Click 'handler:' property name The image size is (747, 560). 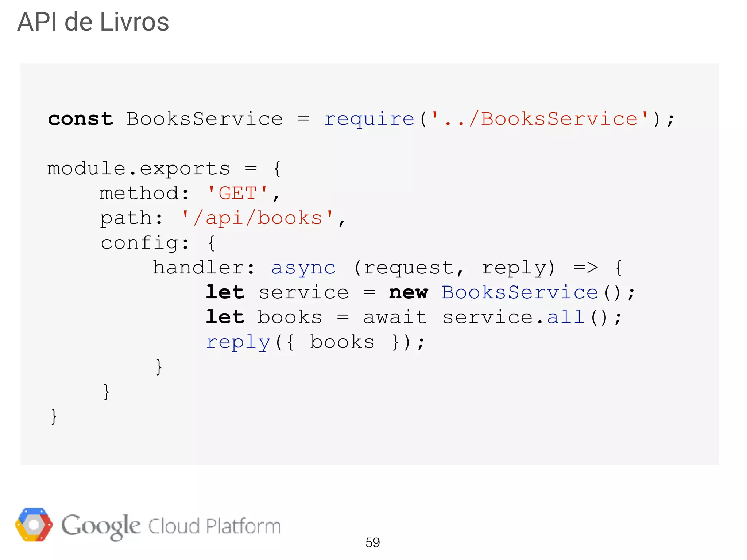204,268
